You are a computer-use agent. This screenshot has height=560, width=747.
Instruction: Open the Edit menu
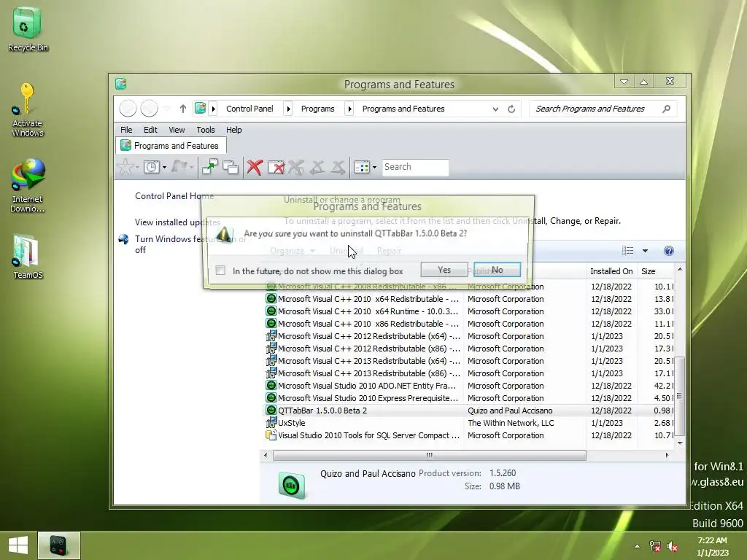150,130
